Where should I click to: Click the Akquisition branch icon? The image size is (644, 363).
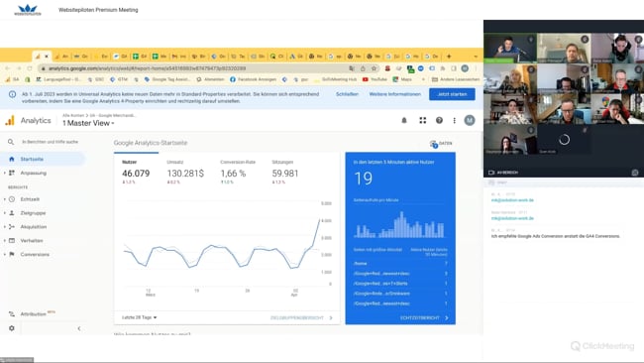pyautogui.click(x=12, y=227)
